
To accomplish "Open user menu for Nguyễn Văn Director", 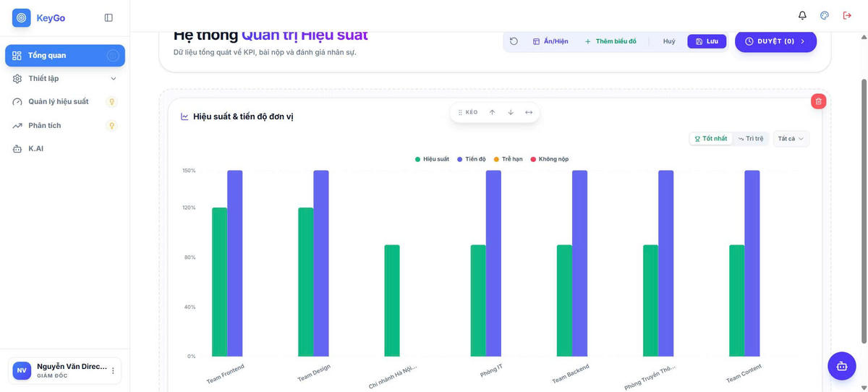I will point(113,371).
